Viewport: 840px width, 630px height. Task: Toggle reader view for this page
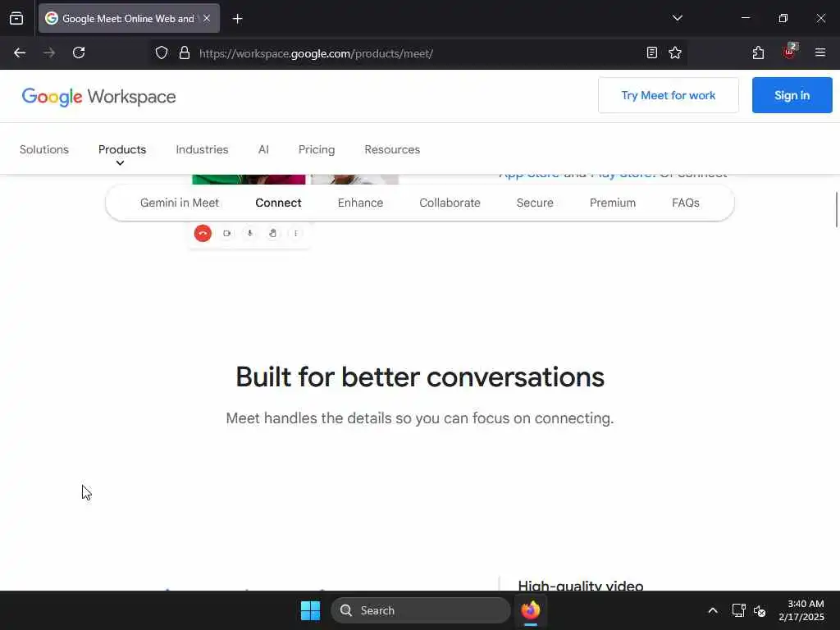coord(652,53)
